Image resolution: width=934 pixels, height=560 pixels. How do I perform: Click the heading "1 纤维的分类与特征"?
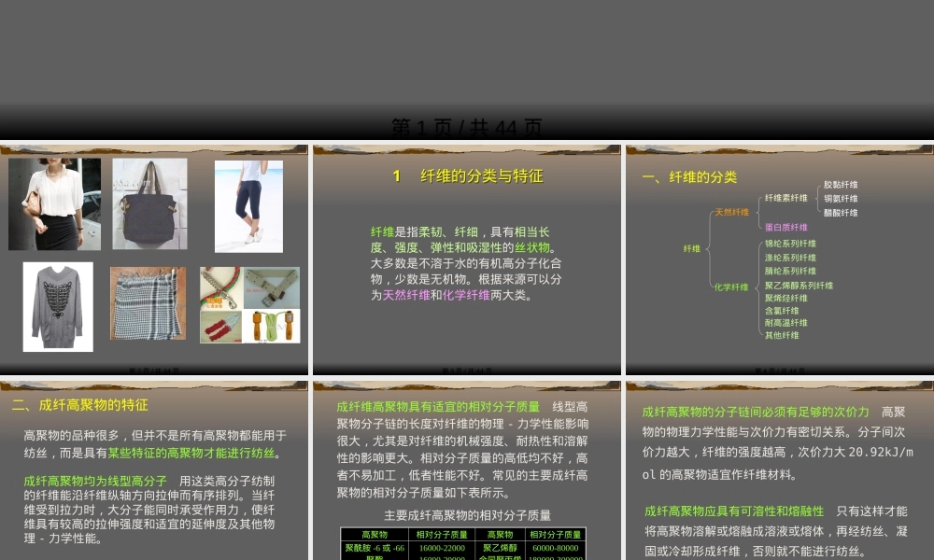tap(468, 176)
